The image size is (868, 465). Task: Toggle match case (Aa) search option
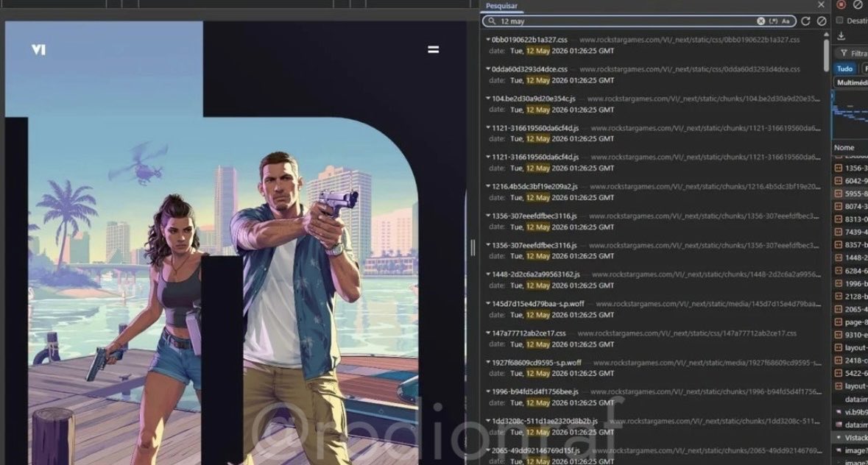(x=786, y=21)
